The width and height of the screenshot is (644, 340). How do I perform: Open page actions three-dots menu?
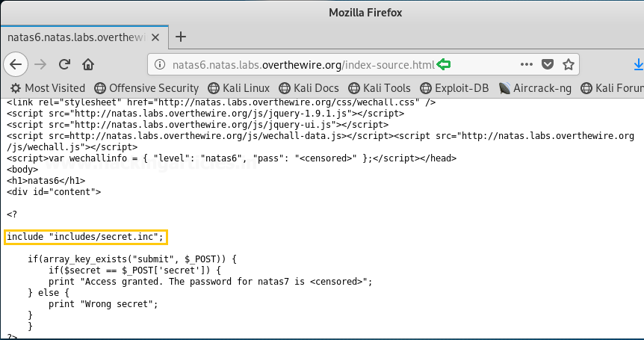[x=527, y=64]
